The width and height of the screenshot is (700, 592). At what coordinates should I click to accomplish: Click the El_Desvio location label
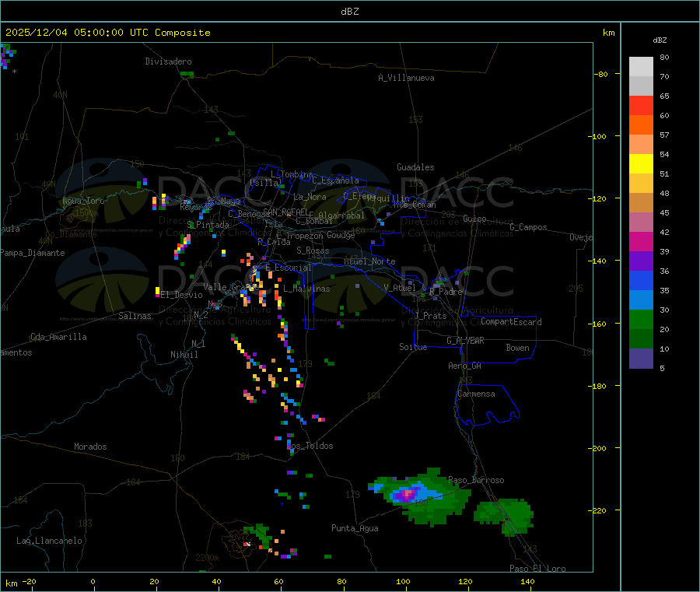coord(181,295)
